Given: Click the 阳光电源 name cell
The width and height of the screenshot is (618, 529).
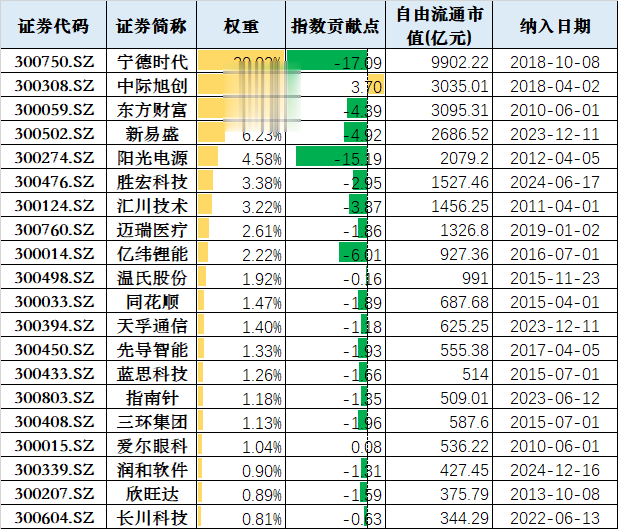Looking at the screenshot, I should (152, 158).
